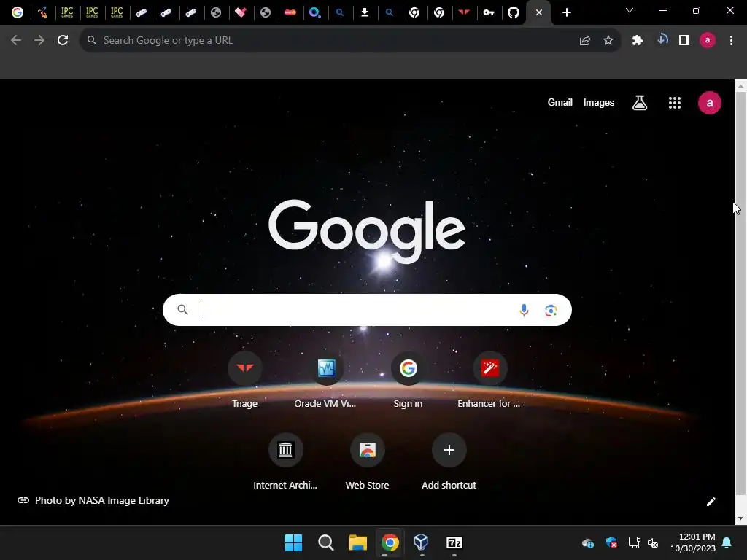Open the Web Store shortcut
747x560 pixels.
click(x=368, y=462)
